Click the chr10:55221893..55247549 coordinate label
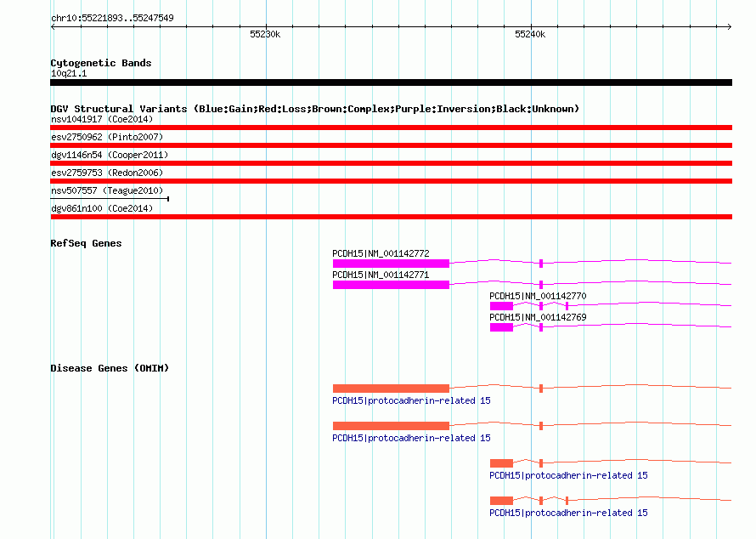The height and width of the screenshot is (539, 756). click(112, 18)
